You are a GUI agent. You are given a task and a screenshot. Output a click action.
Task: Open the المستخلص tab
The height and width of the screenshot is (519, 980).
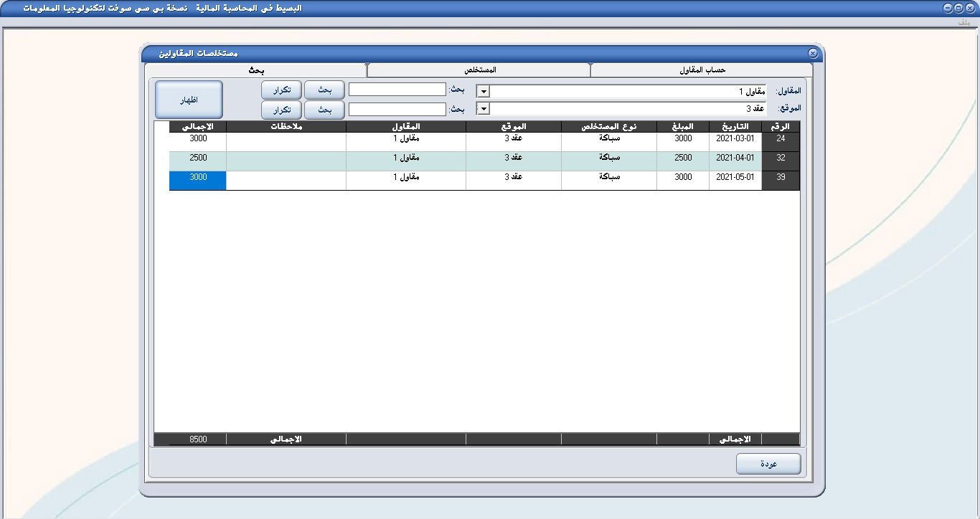479,70
